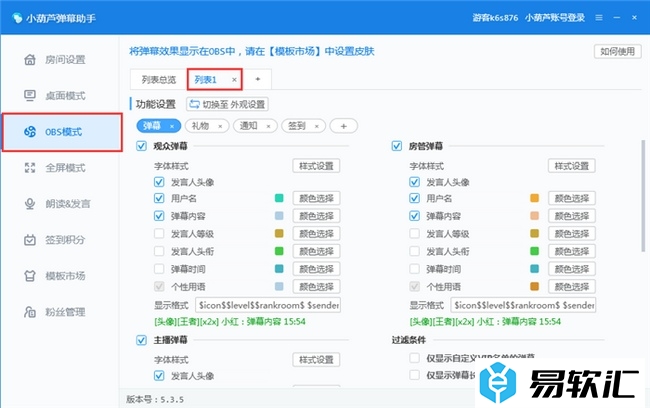Select OBS模式 icon in sidebar
650x408 pixels.
tap(29, 132)
